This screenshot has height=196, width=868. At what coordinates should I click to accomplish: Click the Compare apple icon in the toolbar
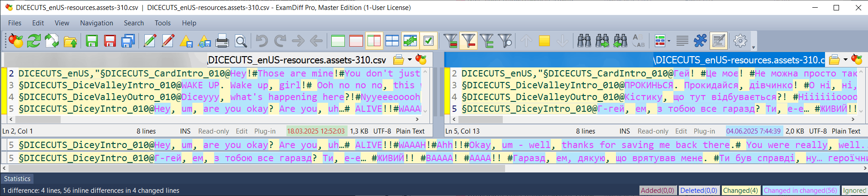coord(16,41)
